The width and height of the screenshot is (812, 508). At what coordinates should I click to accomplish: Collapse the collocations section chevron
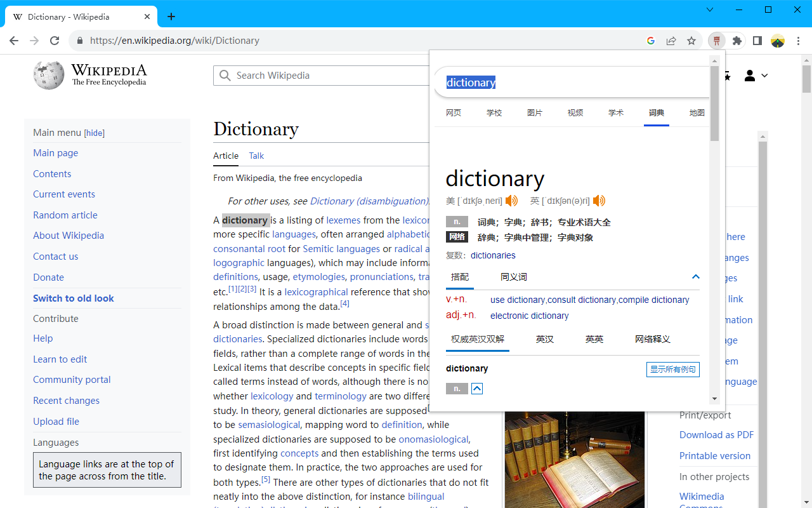[x=695, y=277]
